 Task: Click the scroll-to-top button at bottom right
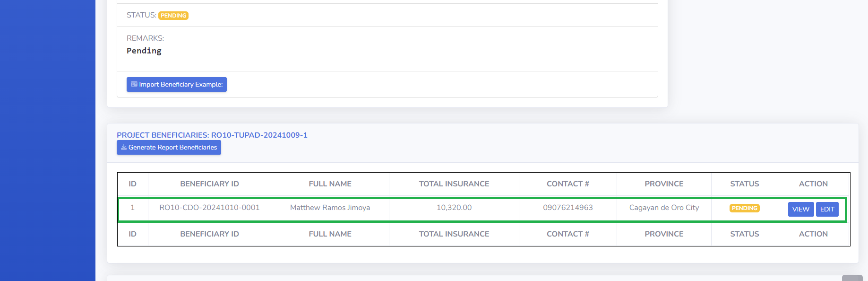click(x=852, y=278)
